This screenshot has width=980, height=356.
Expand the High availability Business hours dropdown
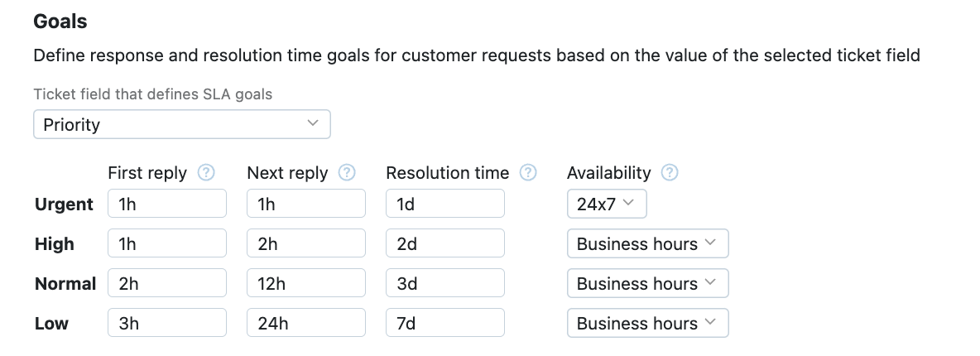[647, 244]
